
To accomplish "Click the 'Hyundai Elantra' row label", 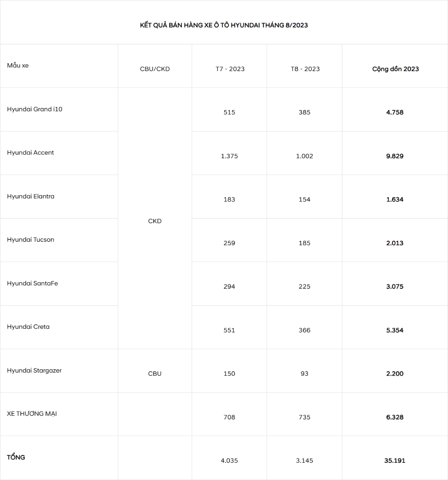I will click(31, 196).
